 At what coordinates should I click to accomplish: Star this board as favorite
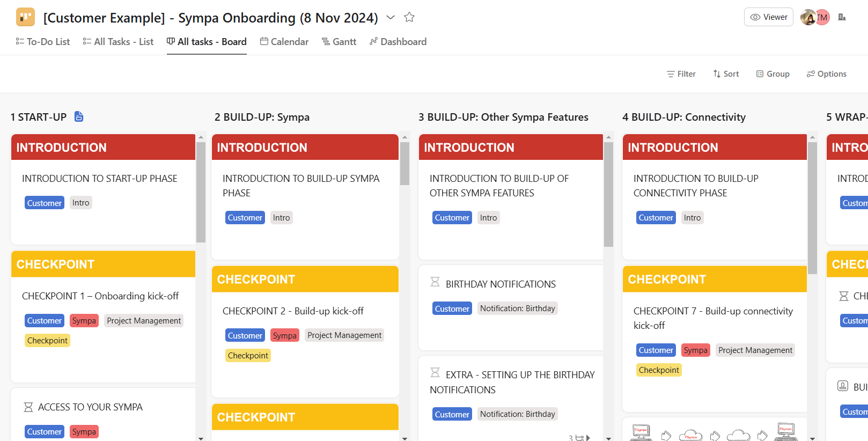409,17
